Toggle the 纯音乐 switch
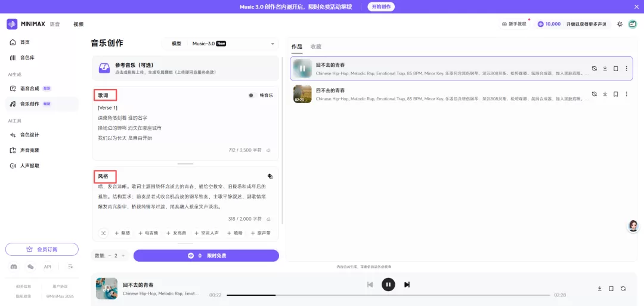 [252, 95]
